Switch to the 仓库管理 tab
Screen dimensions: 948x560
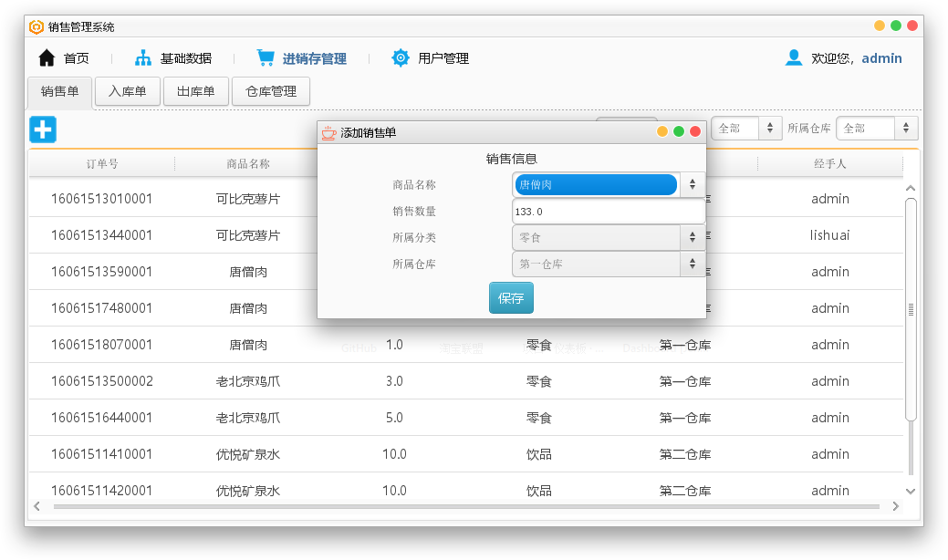[x=271, y=91]
